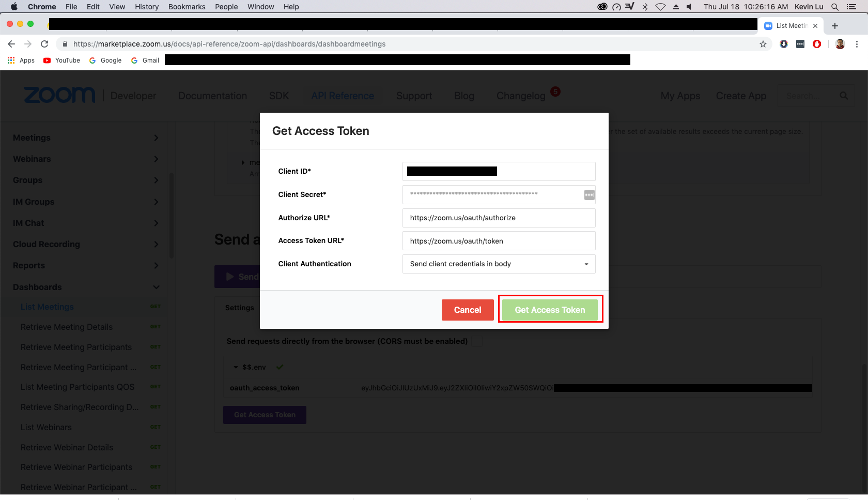This screenshot has height=500, width=868.
Task: Click the green Get Access Token button
Action: (x=550, y=310)
